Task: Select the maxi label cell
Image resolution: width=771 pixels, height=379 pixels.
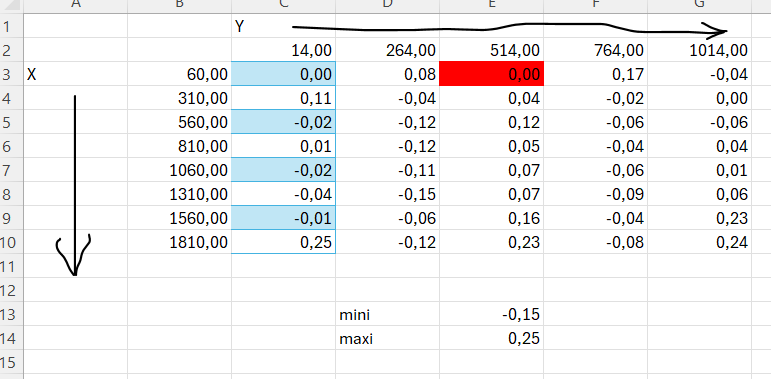Action: click(x=387, y=338)
